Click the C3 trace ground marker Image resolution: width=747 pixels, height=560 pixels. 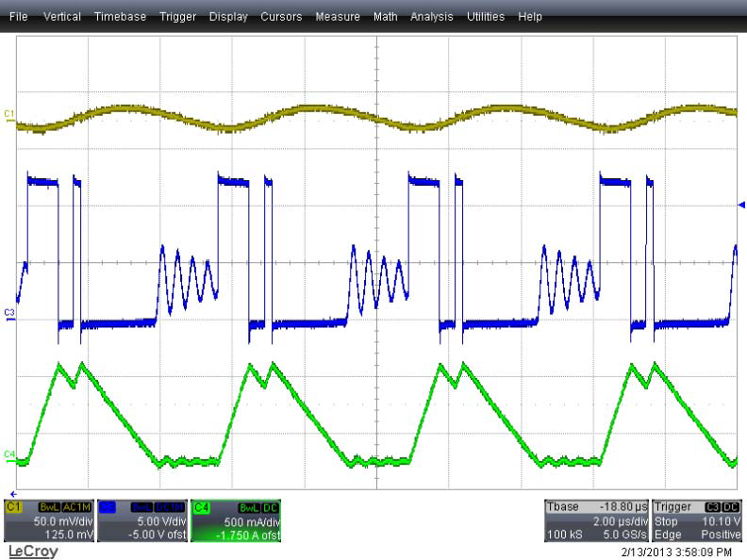tap(9, 311)
